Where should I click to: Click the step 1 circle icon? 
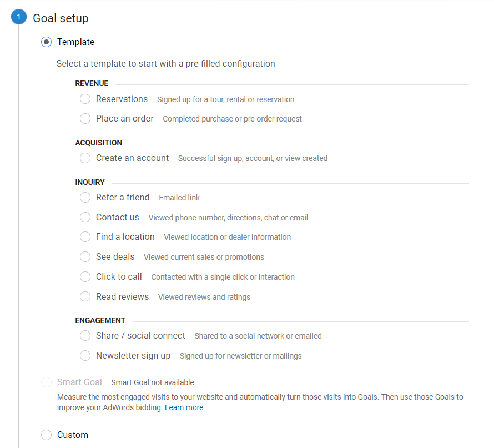pos(19,18)
